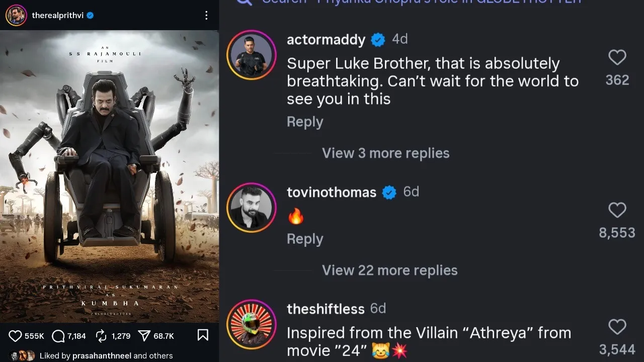Open prasahanthneel from the liked-by line
Viewport: 644px width, 362px height.
click(x=102, y=355)
